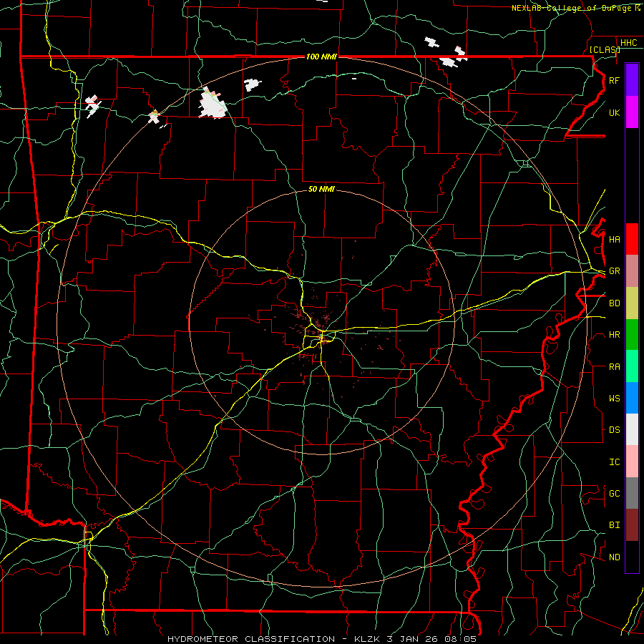
Task: Click the IC pink legend swatch
Action: point(632,462)
